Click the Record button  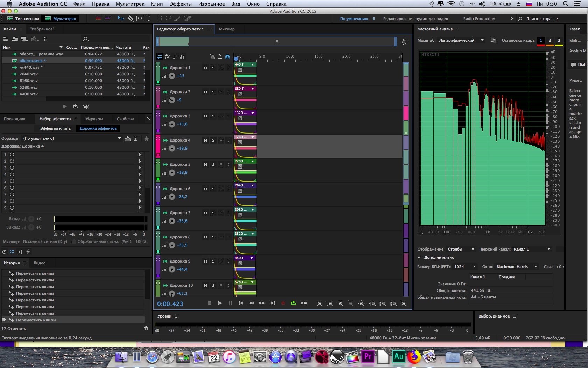(283, 303)
